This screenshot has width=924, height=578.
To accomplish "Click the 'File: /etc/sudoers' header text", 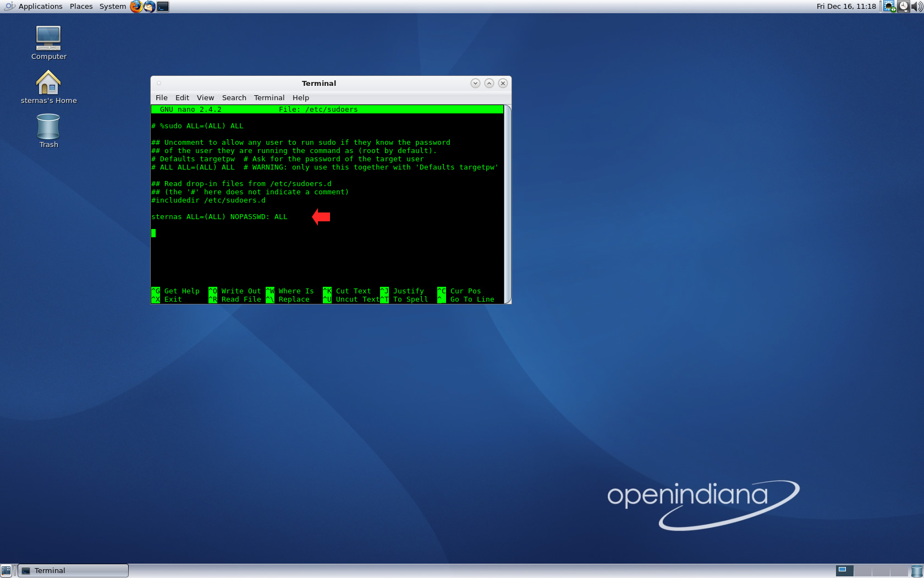I will pyautogui.click(x=318, y=110).
